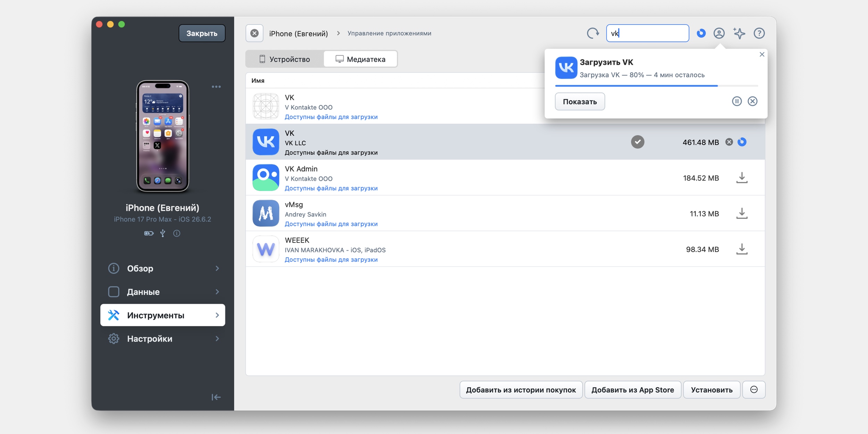Viewport: 868px width, 434px height.
Task: Expand the Обзор section
Action: [163, 268]
